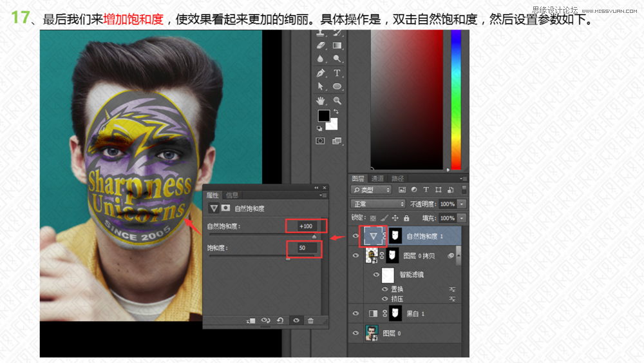This screenshot has height=363, width=644.
Task: Select the Eraser tool
Action: click(x=321, y=46)
